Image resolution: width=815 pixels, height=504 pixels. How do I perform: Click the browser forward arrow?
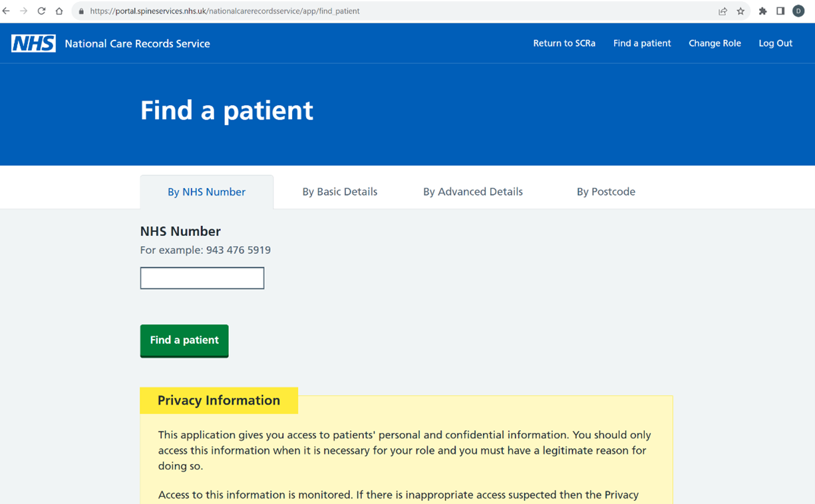pos(24,11)
